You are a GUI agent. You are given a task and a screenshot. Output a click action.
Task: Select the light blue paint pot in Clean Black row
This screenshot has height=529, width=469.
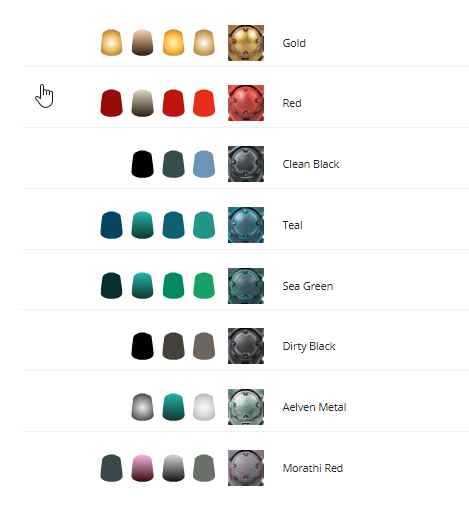pyautogui.click(x=204, y=164)
